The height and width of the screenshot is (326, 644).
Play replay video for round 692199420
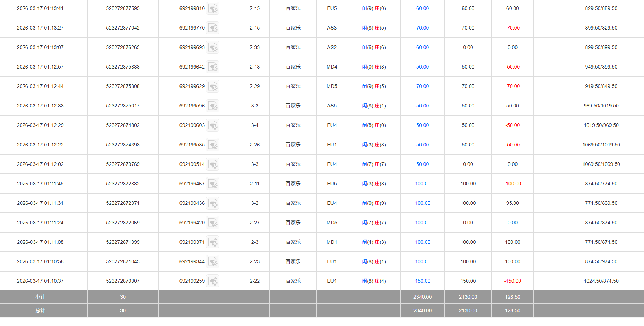tap(213, 223)
